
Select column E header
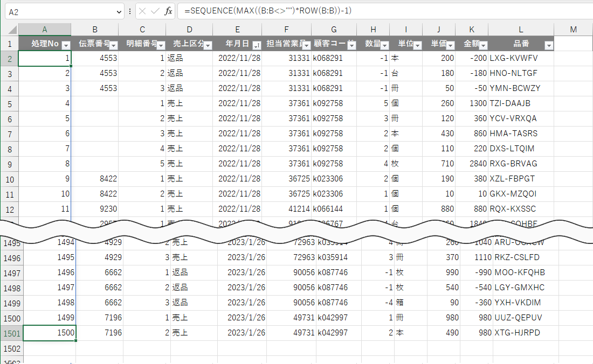point(237,30)
